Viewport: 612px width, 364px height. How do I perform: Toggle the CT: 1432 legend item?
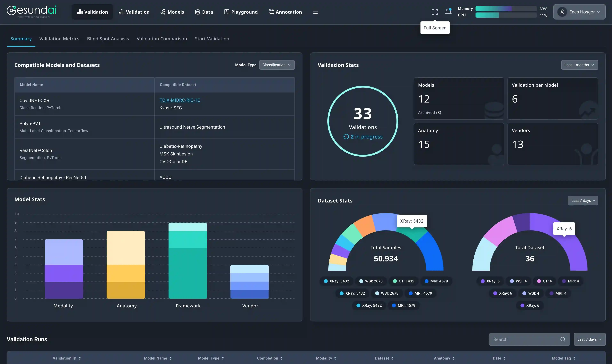(x=403, y=281)
